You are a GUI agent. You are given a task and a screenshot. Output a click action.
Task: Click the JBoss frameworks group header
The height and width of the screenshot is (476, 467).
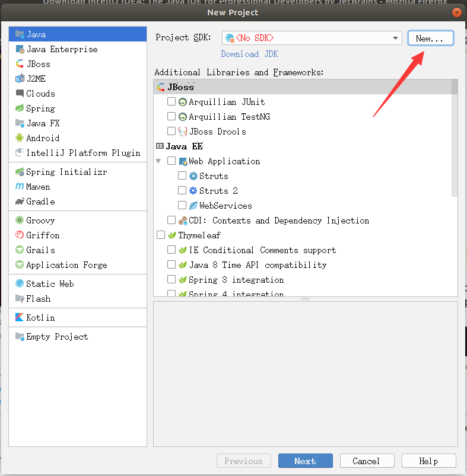[x=302, y=87]
